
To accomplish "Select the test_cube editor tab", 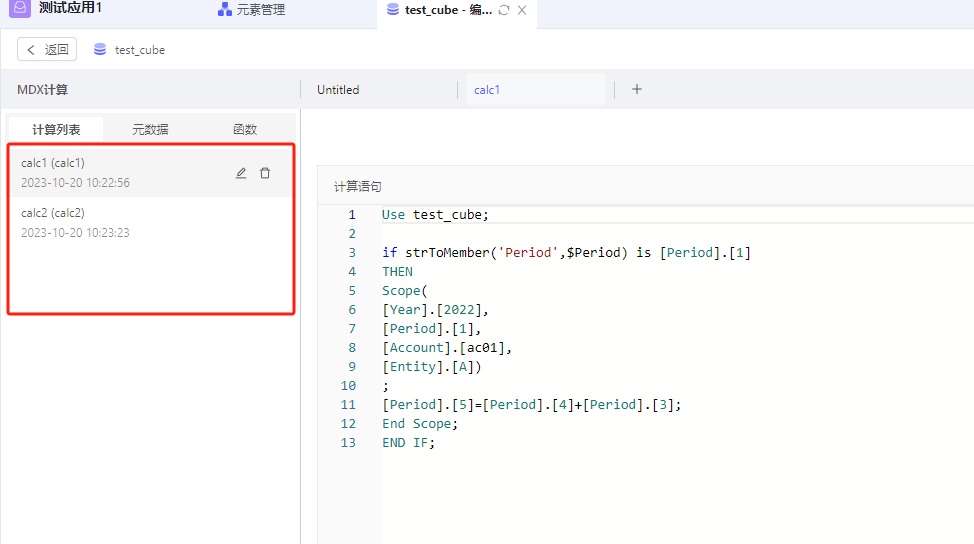I will 457,10.
